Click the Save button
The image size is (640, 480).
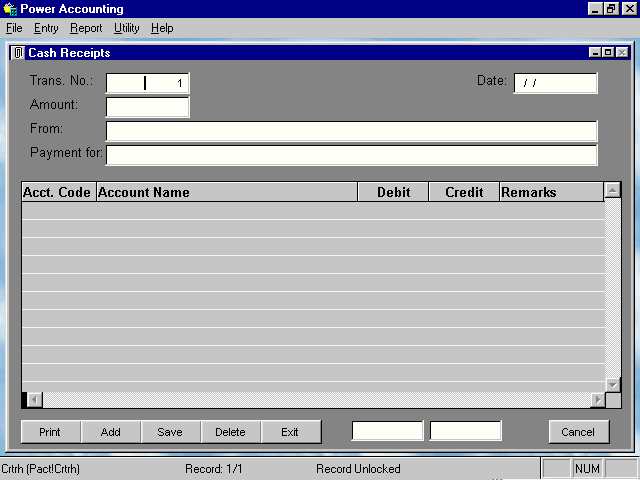click(170, 432)
